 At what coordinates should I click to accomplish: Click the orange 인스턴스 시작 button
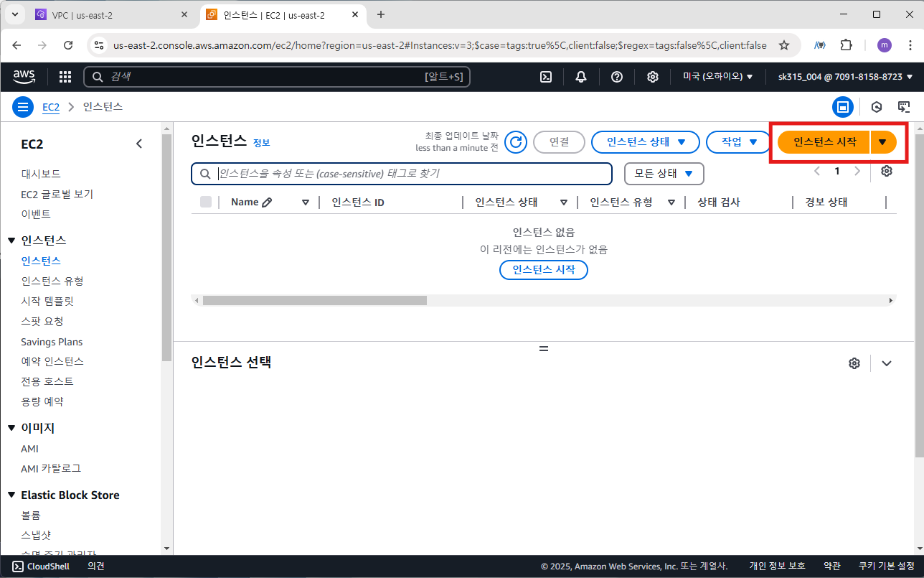tap(824, 142)
